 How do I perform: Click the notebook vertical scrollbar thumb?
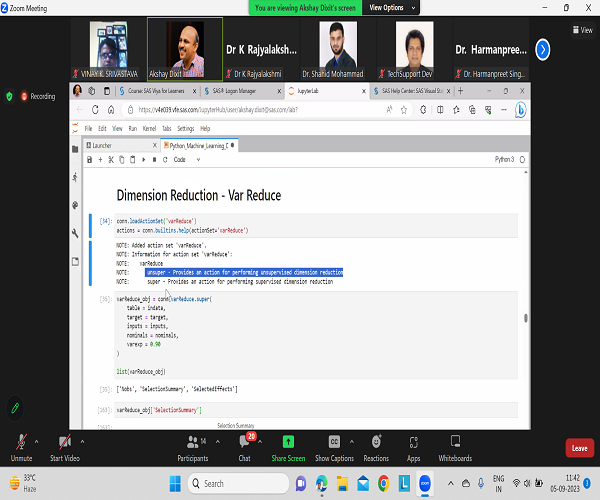525,318
